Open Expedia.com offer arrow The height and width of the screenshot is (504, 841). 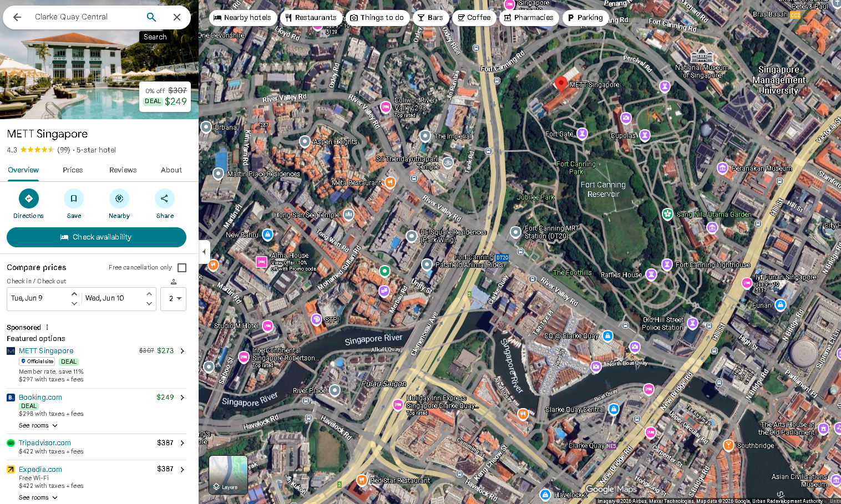pos(183,470)
